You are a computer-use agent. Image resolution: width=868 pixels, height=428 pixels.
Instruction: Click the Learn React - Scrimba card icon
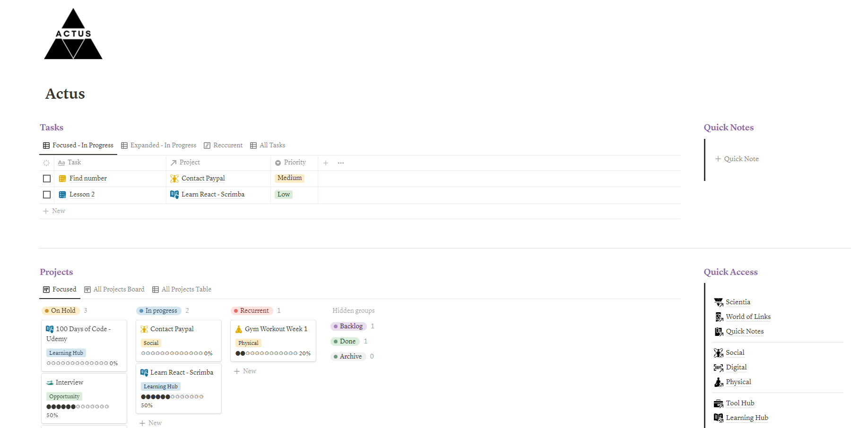click(144, 373)
